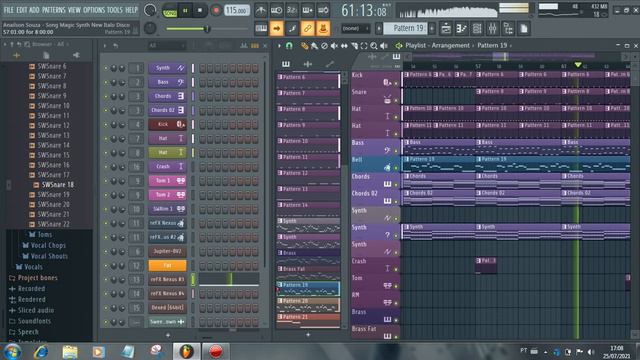Mute the Synth channel in Channel rack
The width and height of the screenshot is (640, 360).
pyautogui.click(x=106, y=68)
